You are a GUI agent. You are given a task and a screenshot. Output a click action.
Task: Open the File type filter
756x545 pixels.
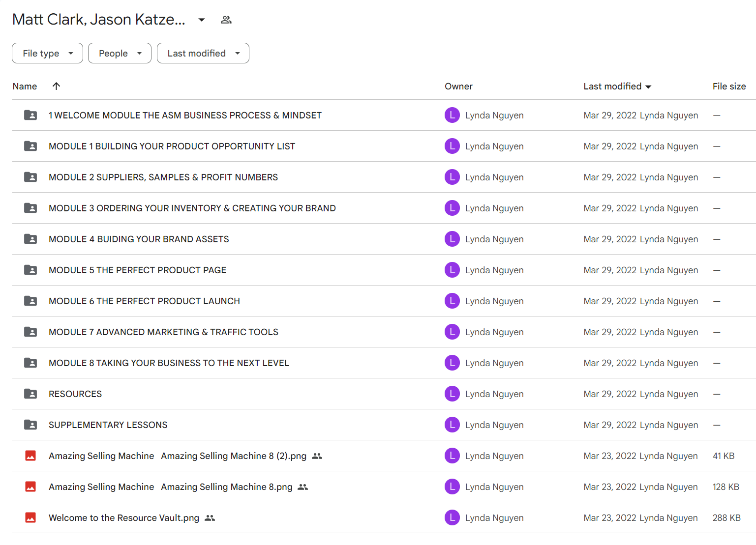pos(47,53)
